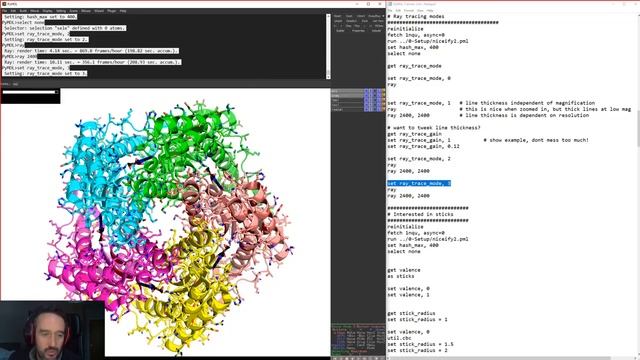Open Label menu for 'all' row
This screenshot has width=640, height=360.
point(379,91)
